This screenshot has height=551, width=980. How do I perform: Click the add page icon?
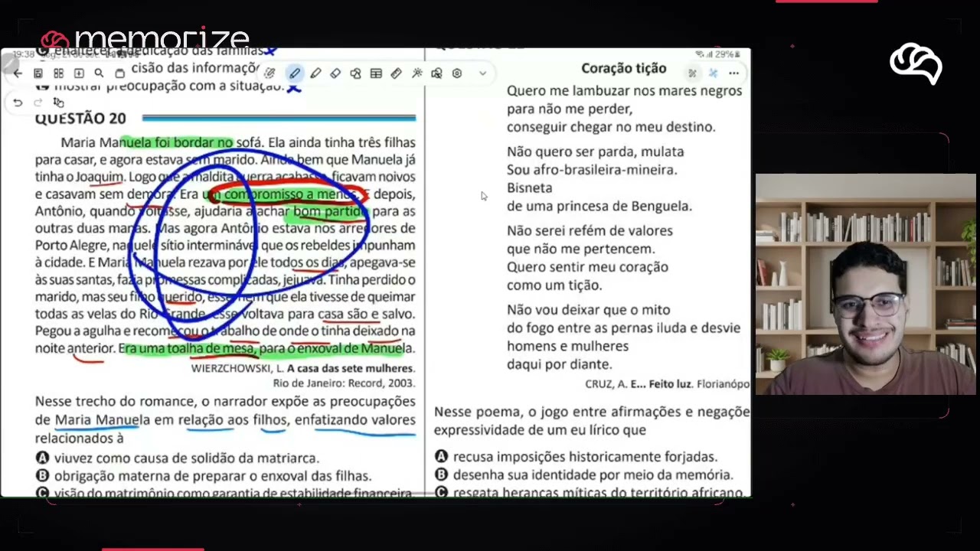(x=79, y=73)
